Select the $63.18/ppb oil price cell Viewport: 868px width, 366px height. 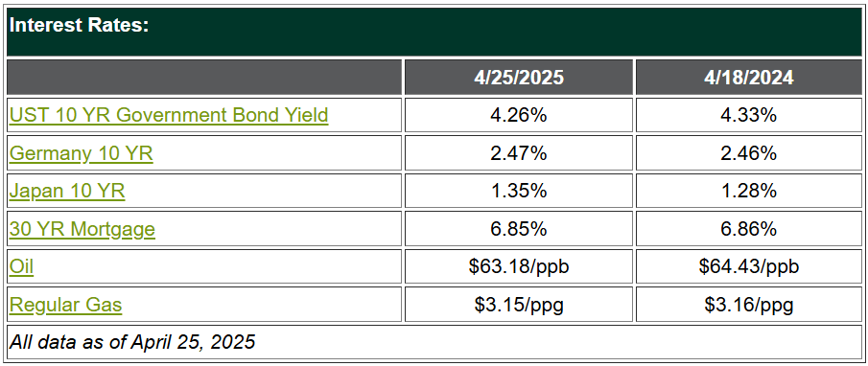(x=519, y=266)
